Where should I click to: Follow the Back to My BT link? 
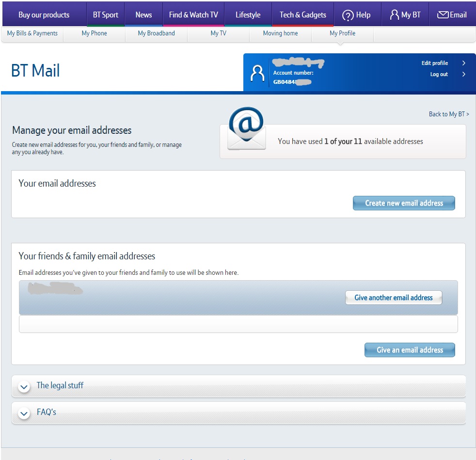pos(448,114)
